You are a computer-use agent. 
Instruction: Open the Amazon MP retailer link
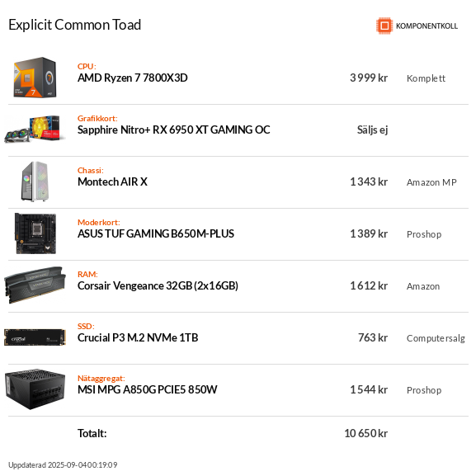coord(431,182)
